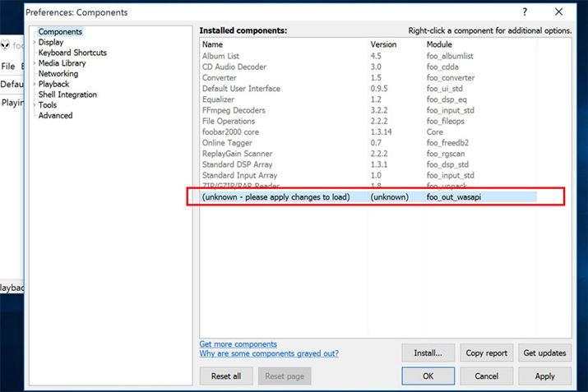Open 'Why are some components grayed out?' link
Viewport: 588px width, 392px height.
tap(269, 354)
